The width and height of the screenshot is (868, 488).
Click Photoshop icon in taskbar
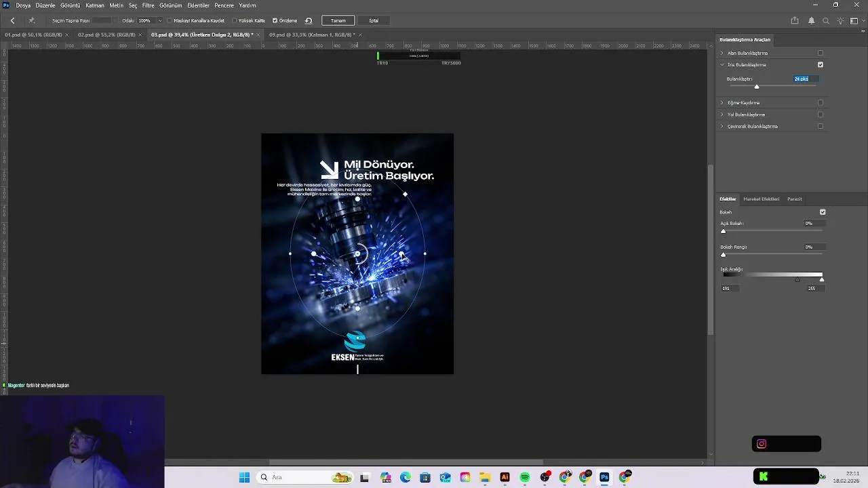coord(604,477)
